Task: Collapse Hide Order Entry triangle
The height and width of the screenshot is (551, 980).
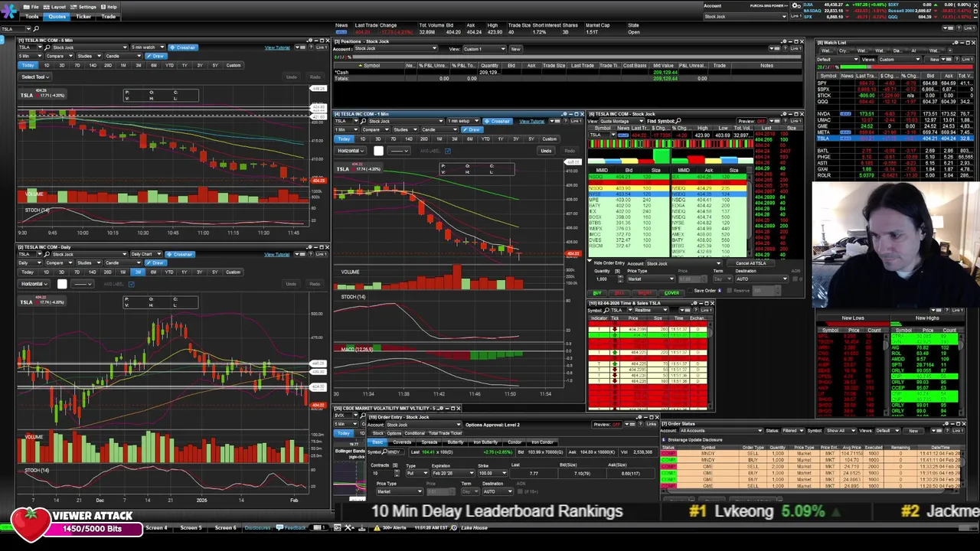Action: [590, 261]
